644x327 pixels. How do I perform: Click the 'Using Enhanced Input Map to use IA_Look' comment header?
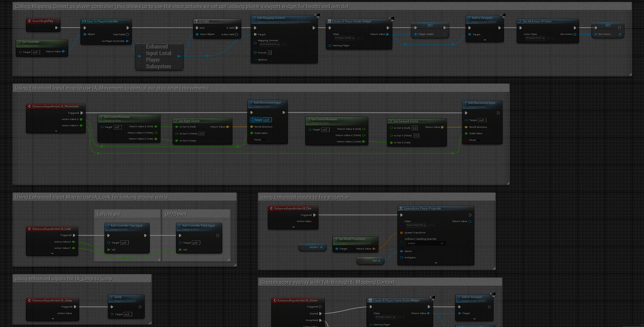click(124, 197)
